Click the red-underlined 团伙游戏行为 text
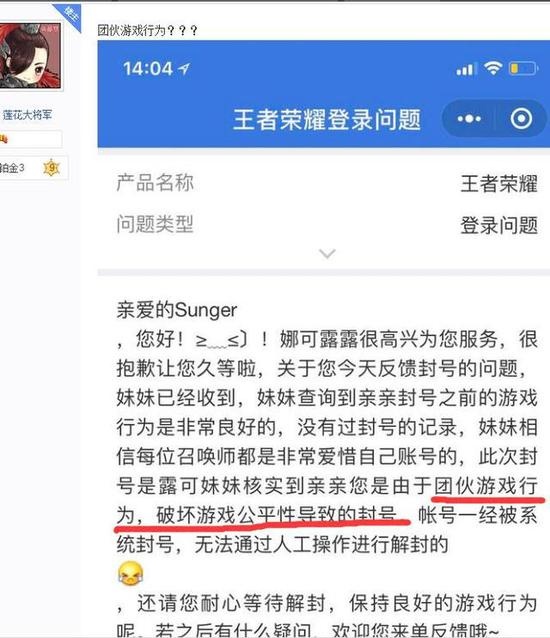This screenshot has width=550, height=638. (x=486, y=485)
